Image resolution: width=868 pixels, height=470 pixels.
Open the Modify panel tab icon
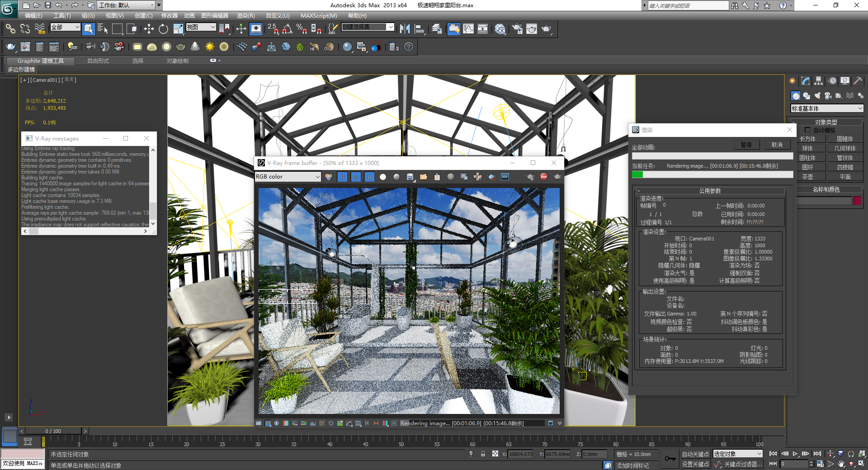coord(805,81)
